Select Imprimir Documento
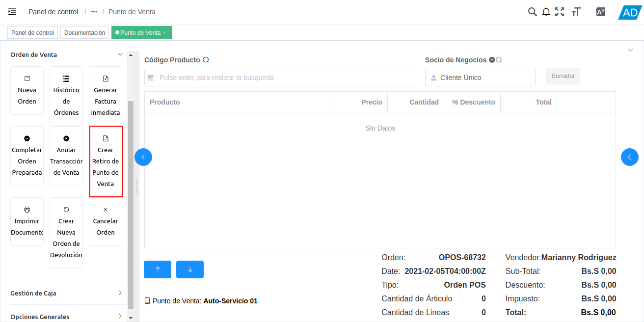644x322 pixels. 27,221
